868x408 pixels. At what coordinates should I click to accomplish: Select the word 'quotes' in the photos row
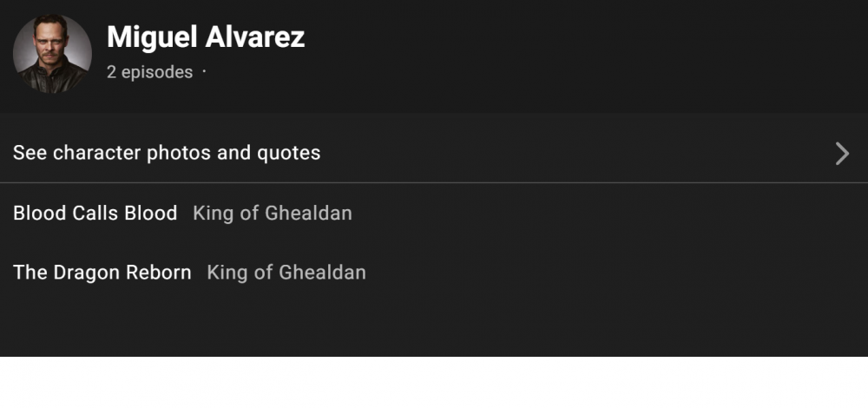(288, 153)
